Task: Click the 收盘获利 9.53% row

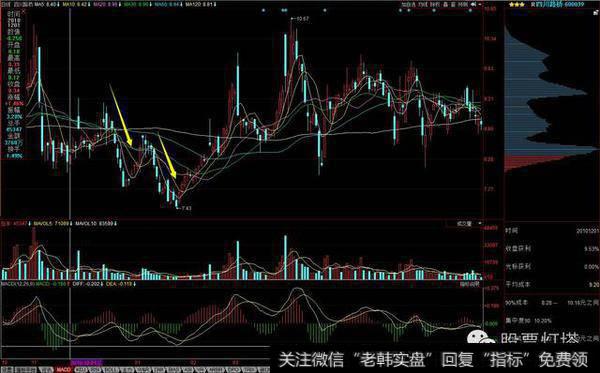Action: point(552,249)
